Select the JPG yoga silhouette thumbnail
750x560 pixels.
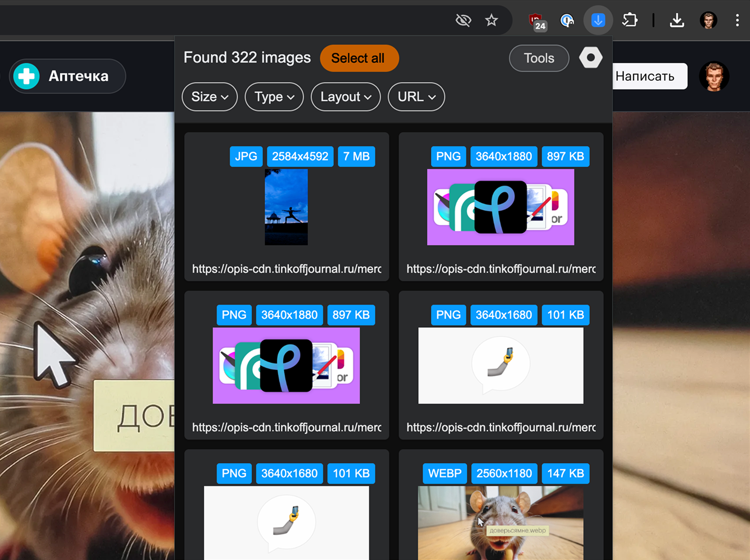286,207
